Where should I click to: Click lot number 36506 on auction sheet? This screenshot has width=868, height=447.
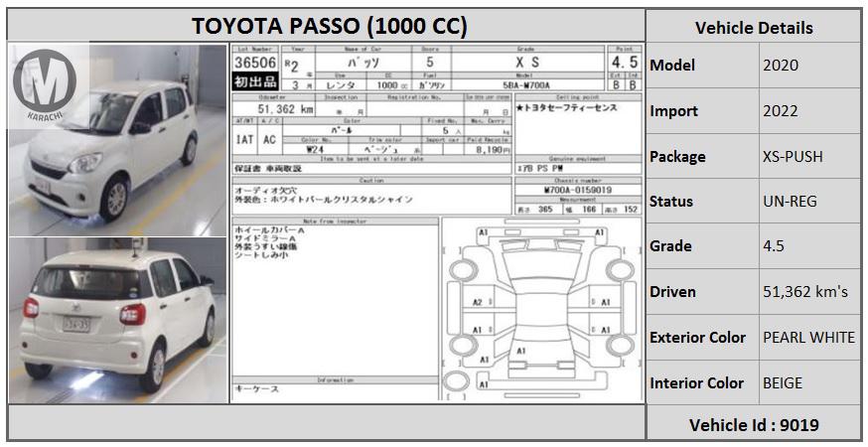[x=255, y=62]
